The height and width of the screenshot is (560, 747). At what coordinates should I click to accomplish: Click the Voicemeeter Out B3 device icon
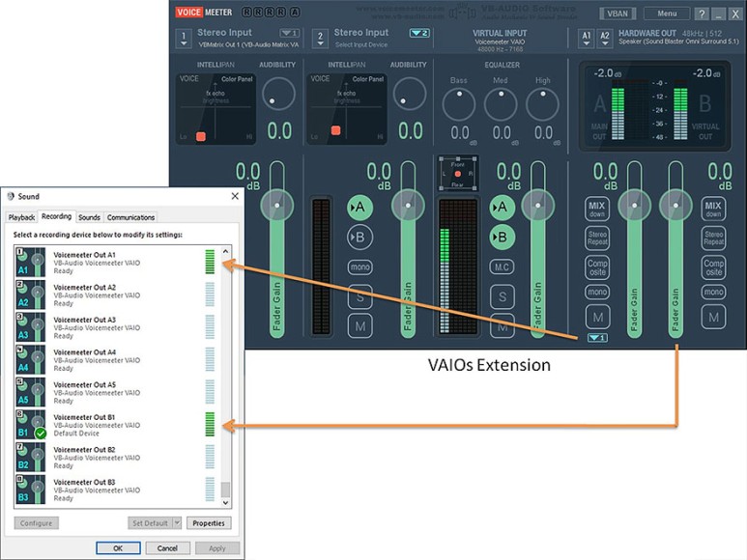(31, 490)
